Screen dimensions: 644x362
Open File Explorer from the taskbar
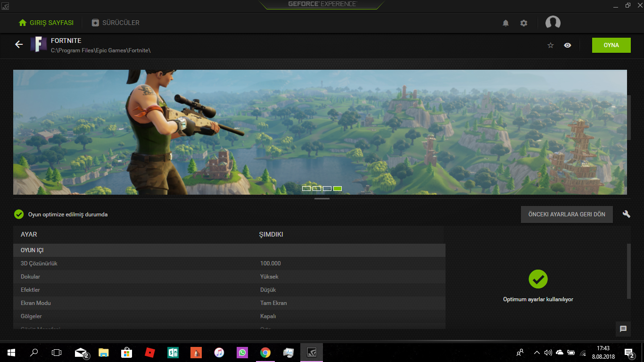click(104, 352)
